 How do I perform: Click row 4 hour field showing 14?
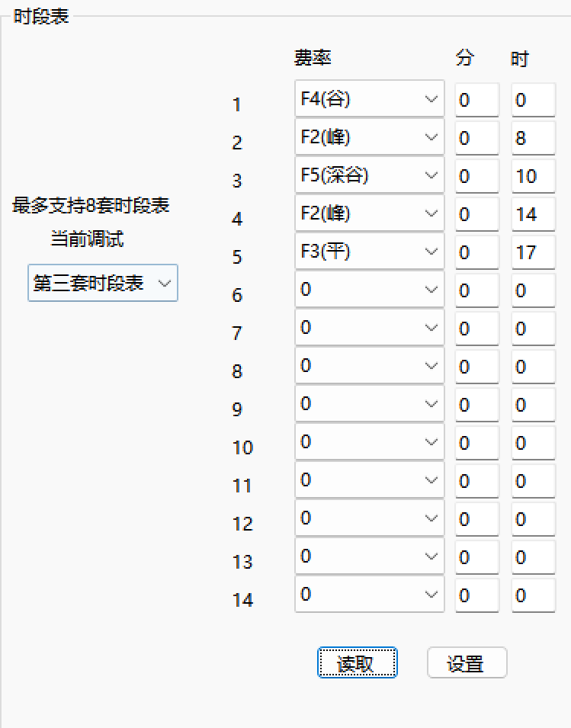533,214
